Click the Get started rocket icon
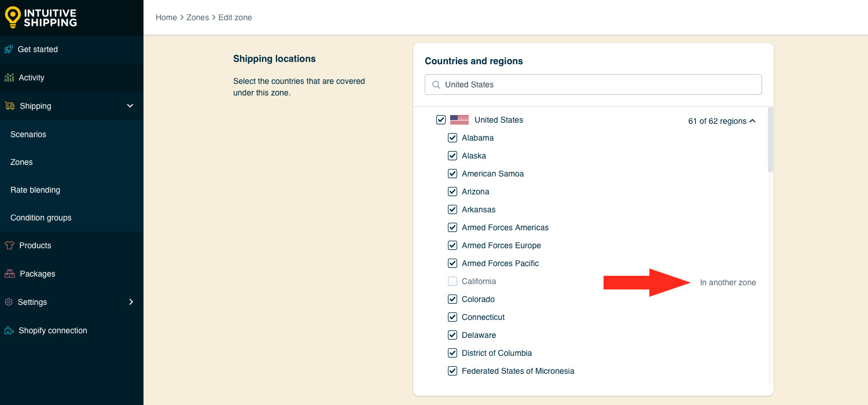 click(x=9, y=49)
